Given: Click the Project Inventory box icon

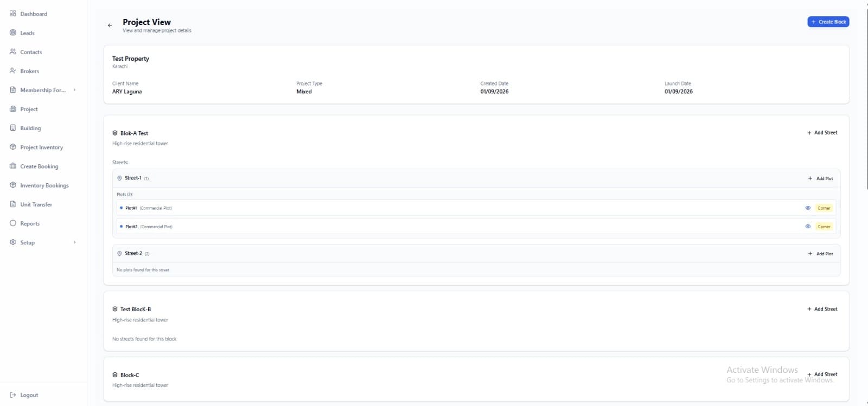Looking at the screenshot, I should pos(13,147).
